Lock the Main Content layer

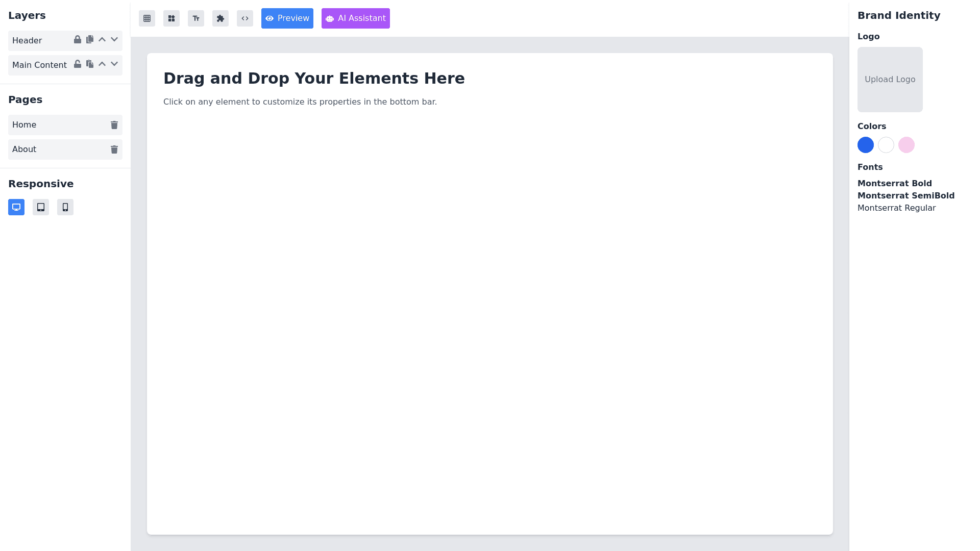(78, 64)
